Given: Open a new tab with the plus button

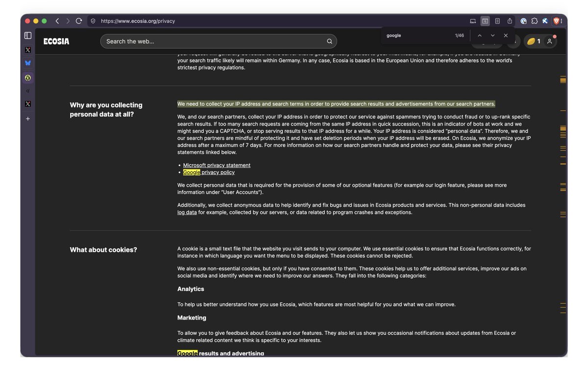Looking at the screenshot, I should [x=28, y=119].
